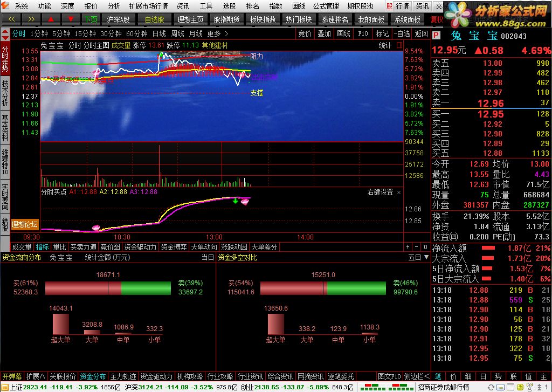Click the red down-triangle toolbar button
This screenshot has width=552, height=392.
tap(71, 19)
